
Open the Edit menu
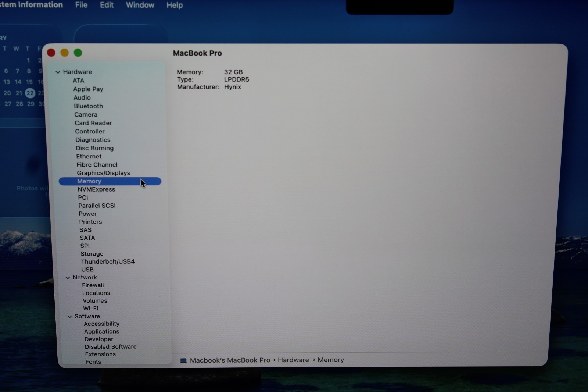tap(107, 5)
